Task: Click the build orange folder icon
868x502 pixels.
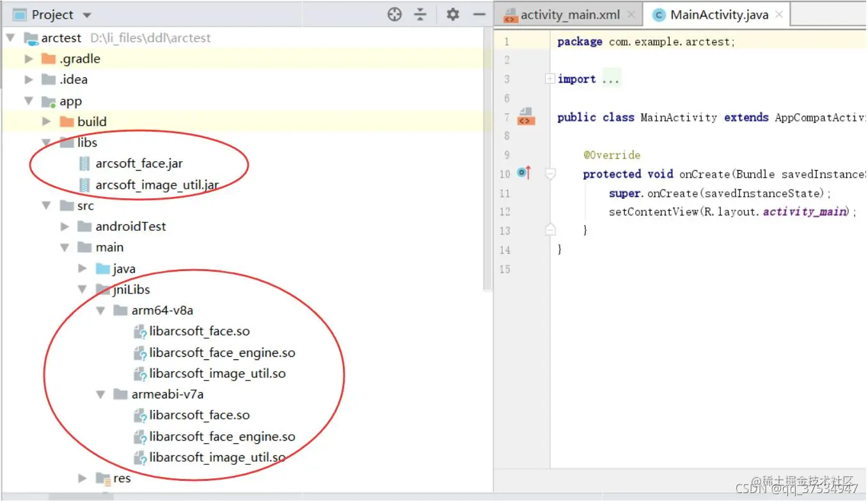Action: point(67,122)
